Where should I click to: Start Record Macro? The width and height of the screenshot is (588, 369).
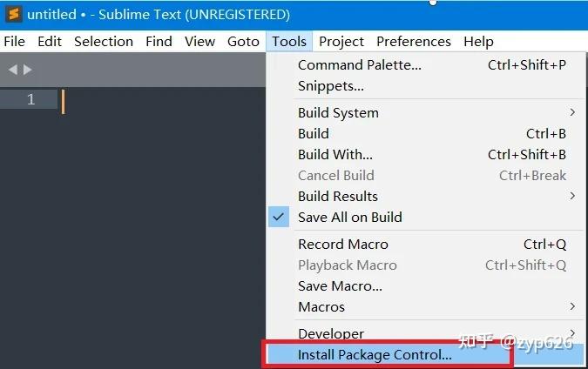point(342,245)
